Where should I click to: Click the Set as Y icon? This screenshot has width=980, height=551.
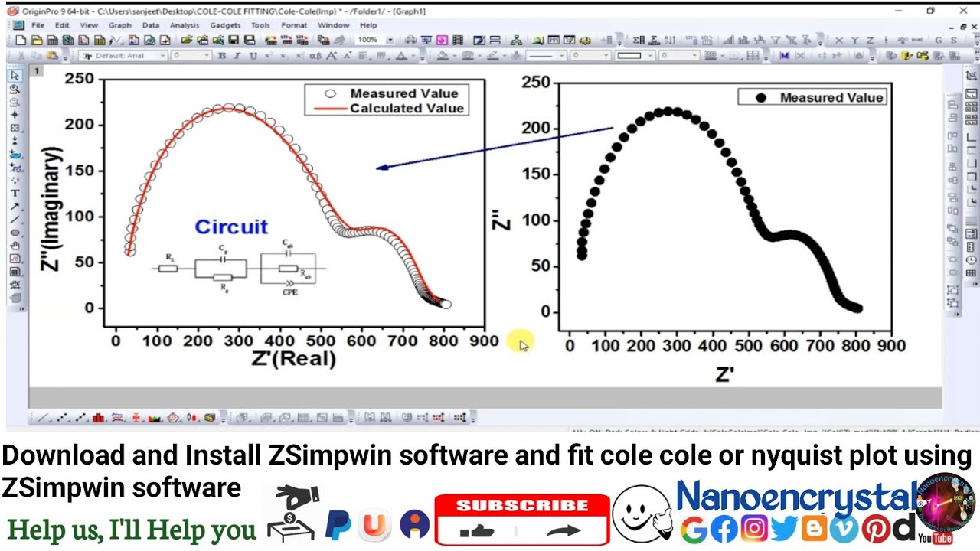pyautogui.click(x=854, y=40)
